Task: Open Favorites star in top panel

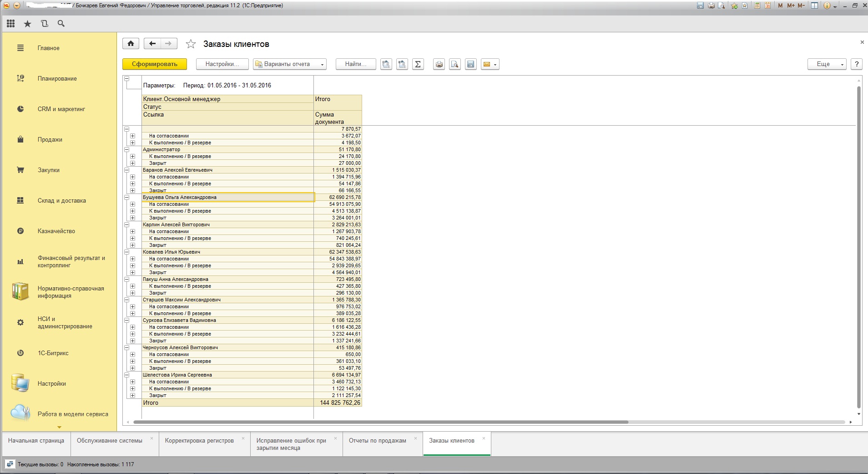Action: click(x=28, y=24)
